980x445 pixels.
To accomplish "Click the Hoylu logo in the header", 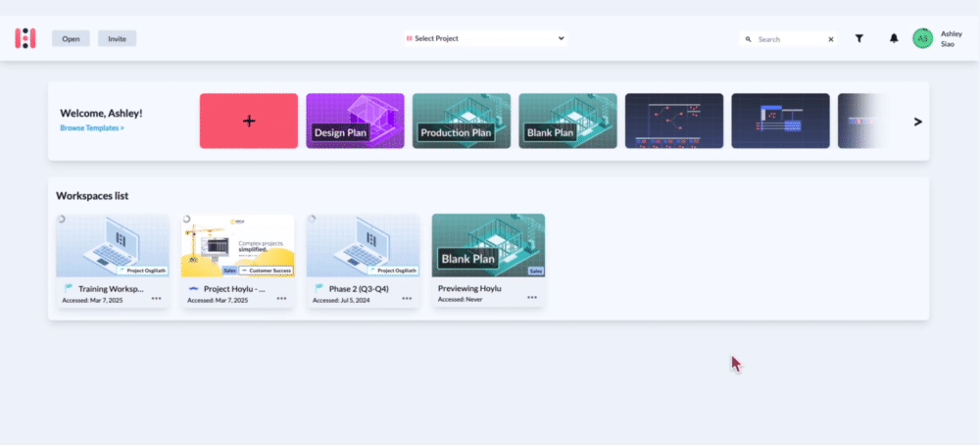I will pyautogui.click(x=25, y=38).
